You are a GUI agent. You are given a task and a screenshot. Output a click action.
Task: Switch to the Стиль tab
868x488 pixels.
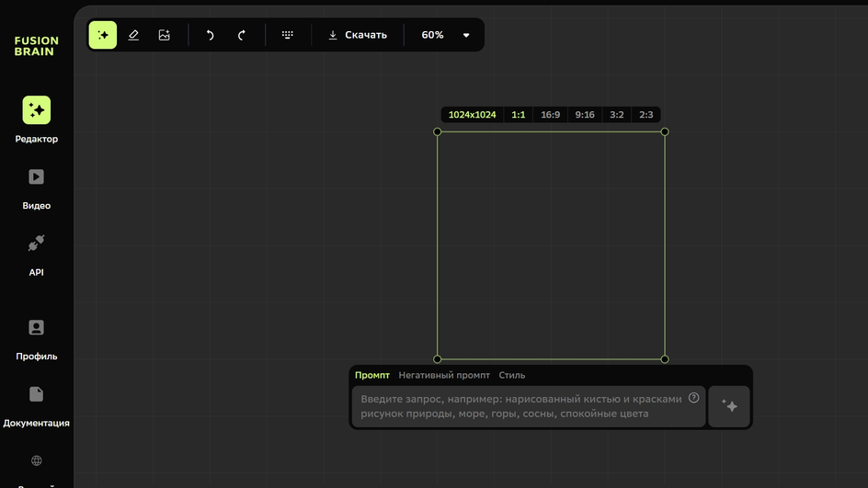[512, 375]
